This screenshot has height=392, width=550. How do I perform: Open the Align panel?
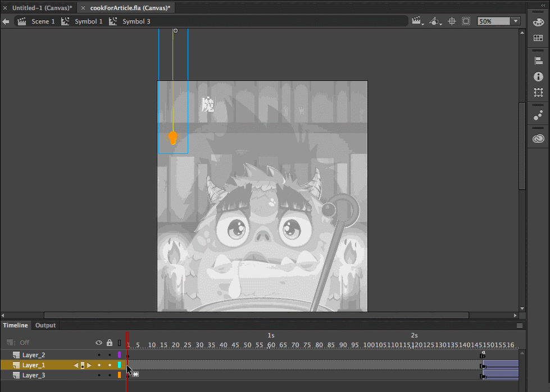point(538,61)
